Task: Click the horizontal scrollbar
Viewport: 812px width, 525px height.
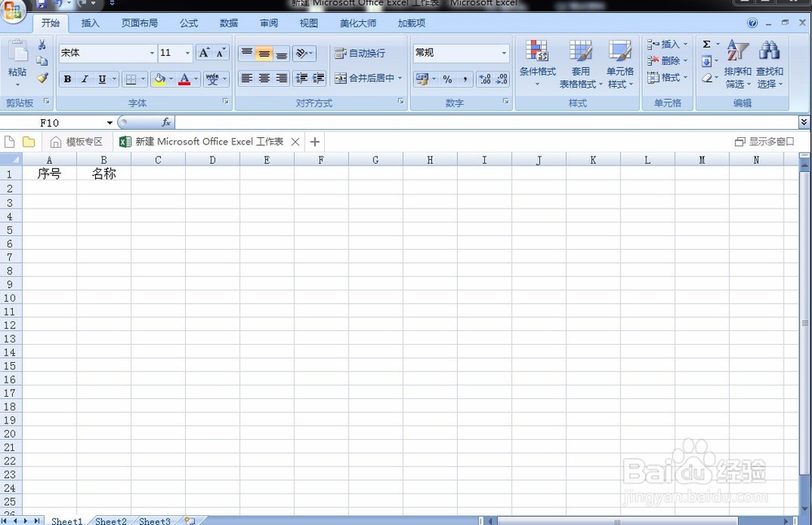Action: [617, 521]
